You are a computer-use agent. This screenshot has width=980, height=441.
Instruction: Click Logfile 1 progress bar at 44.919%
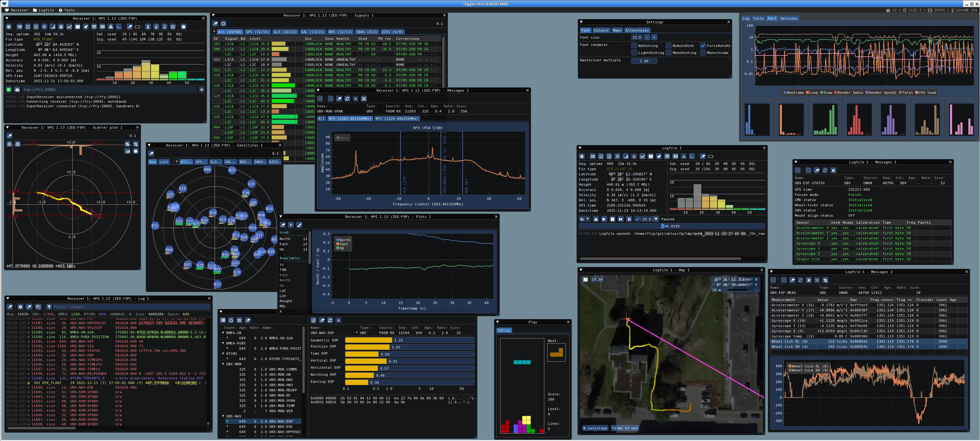[672, 226]
